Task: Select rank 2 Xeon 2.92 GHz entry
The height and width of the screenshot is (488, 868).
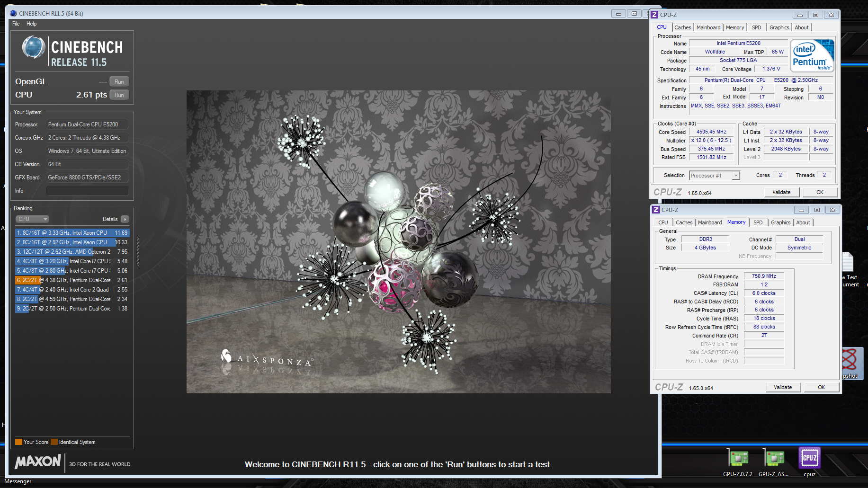Action: (x=72, y=242)
